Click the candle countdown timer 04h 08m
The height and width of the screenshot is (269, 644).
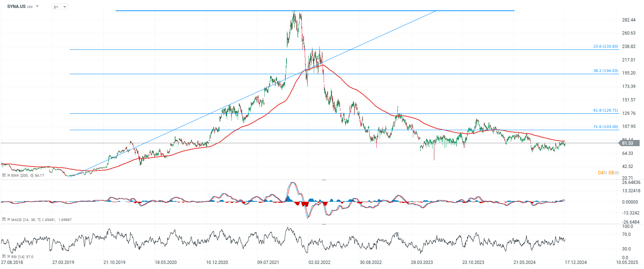(608, 173)
